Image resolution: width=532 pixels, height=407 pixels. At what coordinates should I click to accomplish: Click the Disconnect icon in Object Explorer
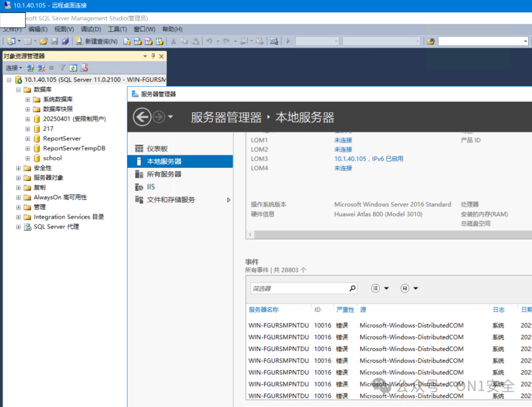coord(40,67)
